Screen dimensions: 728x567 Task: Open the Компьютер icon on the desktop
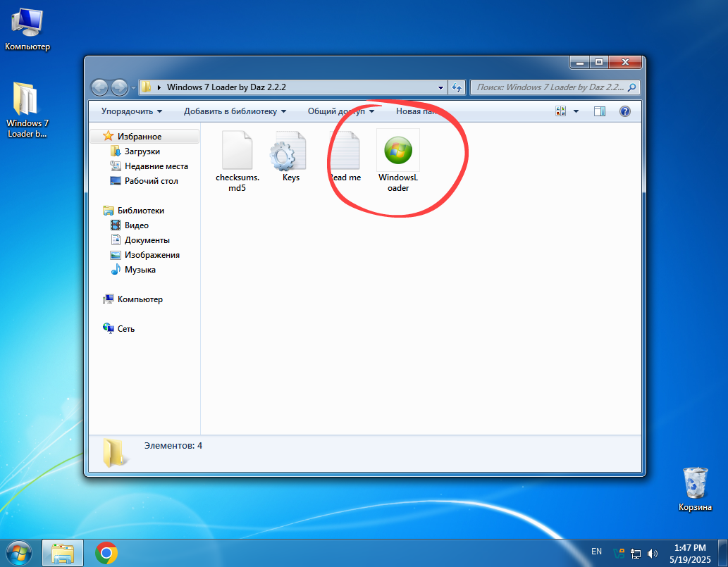[x=27, y=21]
